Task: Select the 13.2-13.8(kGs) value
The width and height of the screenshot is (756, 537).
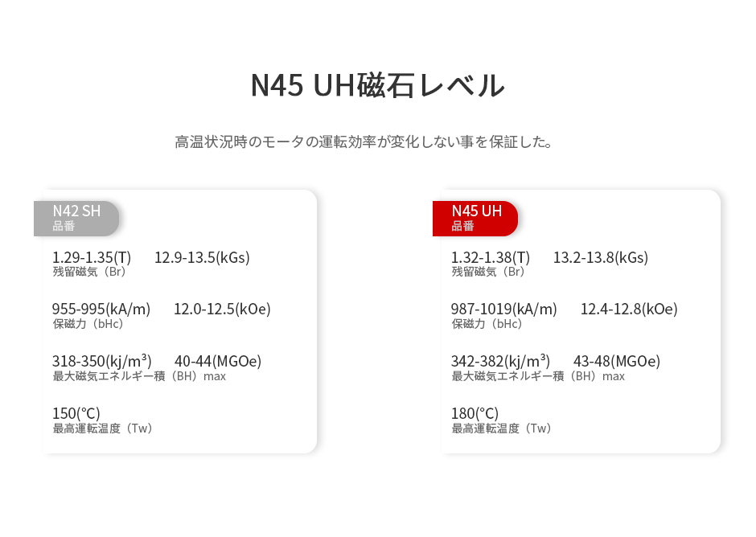Action: click(x=600, y=257)
